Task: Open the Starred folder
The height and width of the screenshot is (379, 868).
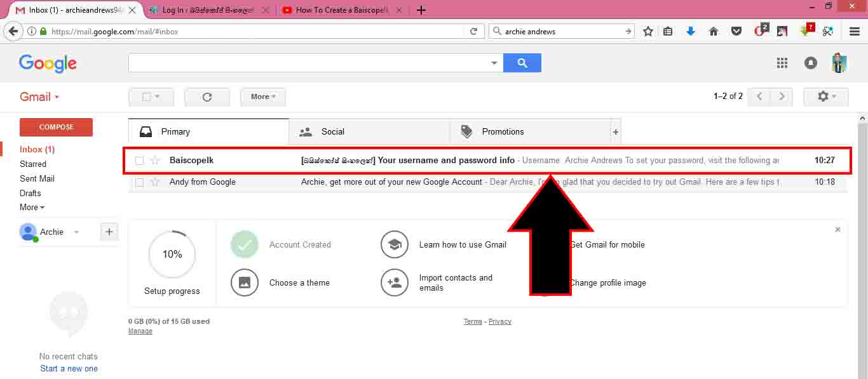Action: (x=33, y=164)
